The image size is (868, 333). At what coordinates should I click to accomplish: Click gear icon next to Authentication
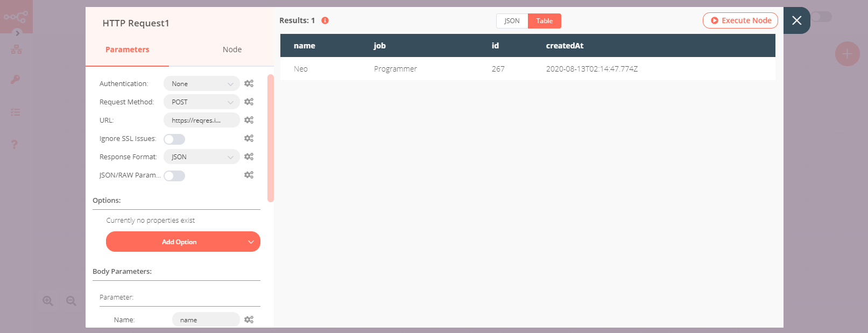pyautogui.click(x=249, y=83)
